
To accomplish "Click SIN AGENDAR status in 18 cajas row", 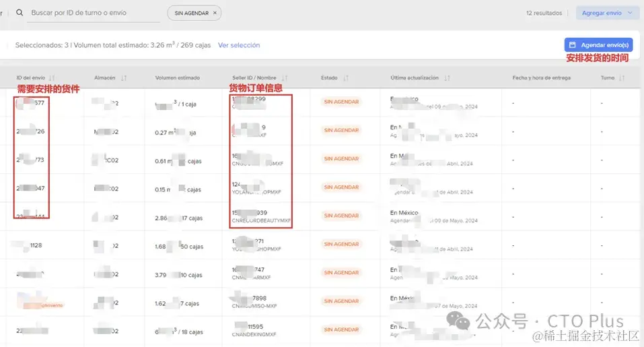I will pyautogui.click(x=341, y=329).
